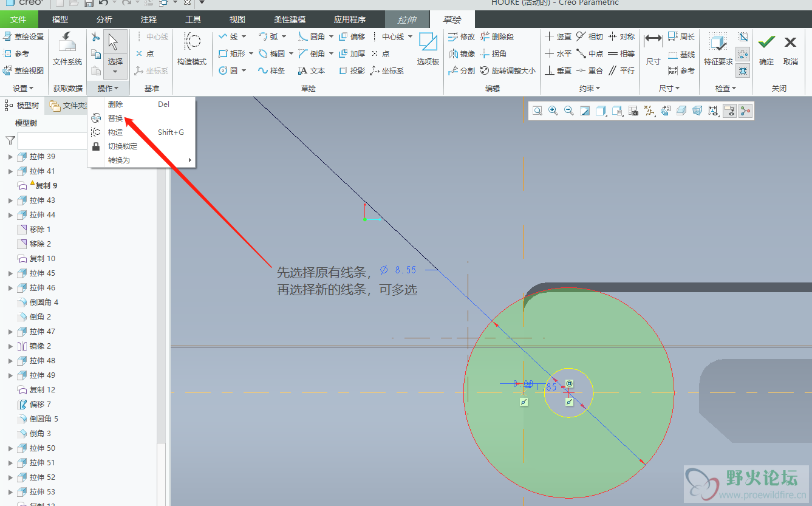Click the 加厚 thicken tool
This screenshot has width=812, height=506.
pyautogui.click(x=352, y=53)
